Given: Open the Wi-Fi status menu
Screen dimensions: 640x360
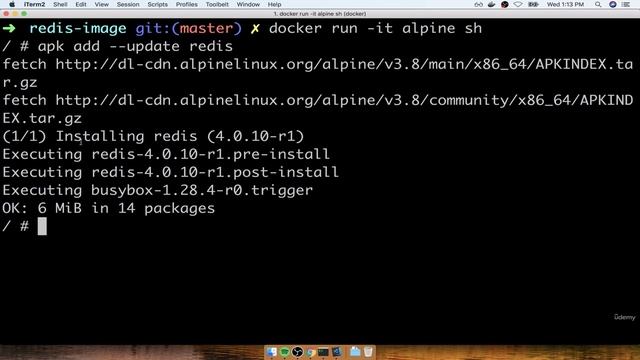Looking at the screenshot, I should pos(518,4).
